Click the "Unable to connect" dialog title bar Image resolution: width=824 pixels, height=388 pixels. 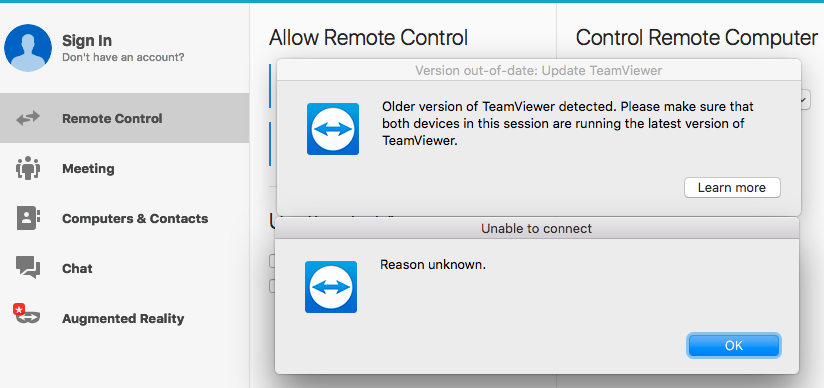pos(537,229)
